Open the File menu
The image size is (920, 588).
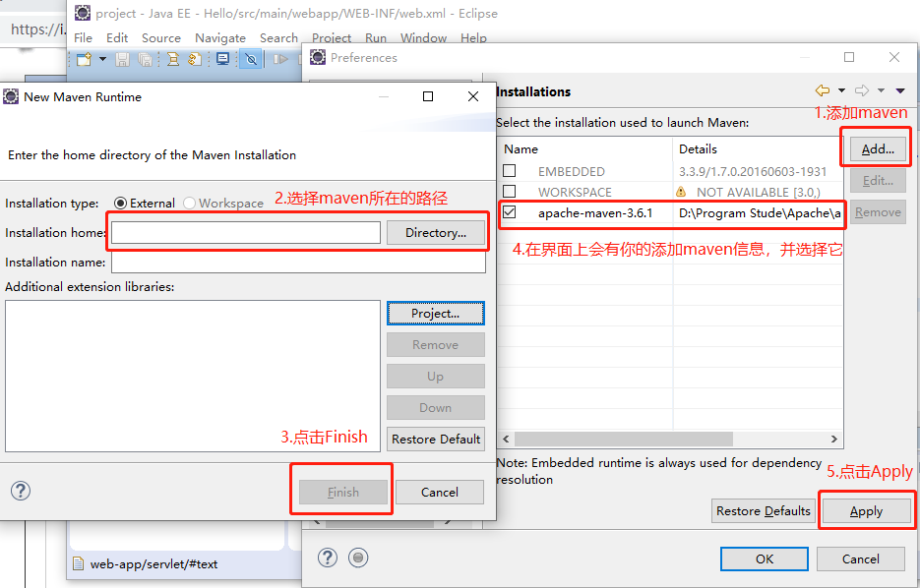pos(83,38)
